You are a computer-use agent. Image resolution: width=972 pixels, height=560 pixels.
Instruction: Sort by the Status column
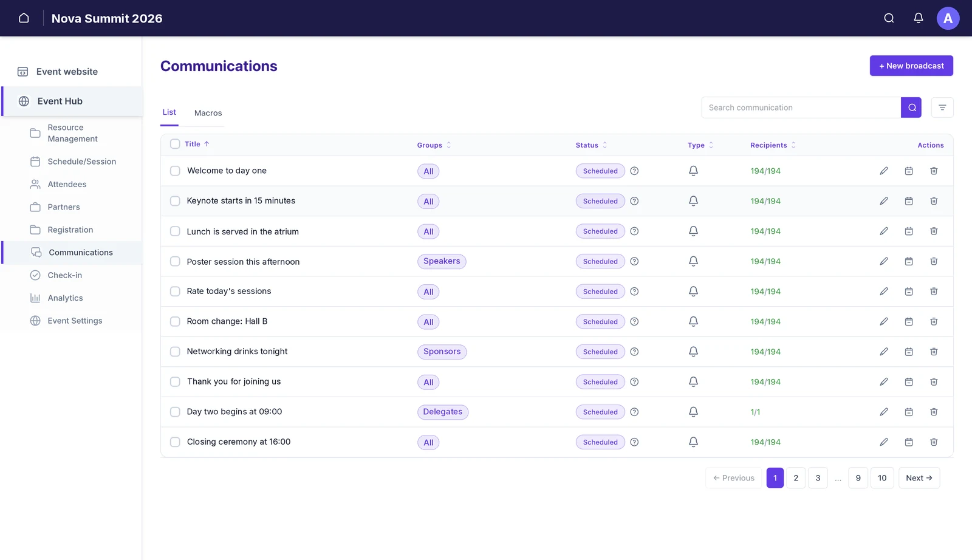[591, 145]
